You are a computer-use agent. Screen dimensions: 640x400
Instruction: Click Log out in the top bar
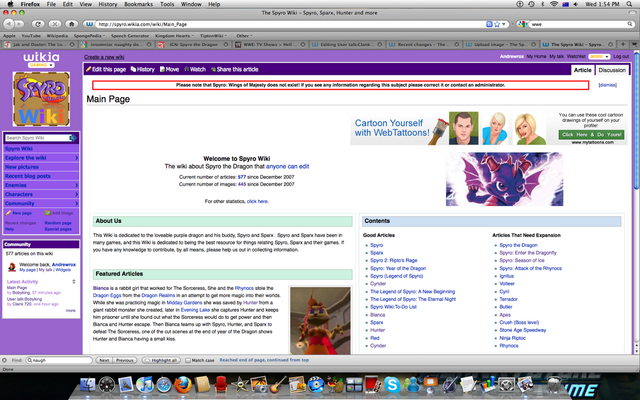(x=621, y=57)
